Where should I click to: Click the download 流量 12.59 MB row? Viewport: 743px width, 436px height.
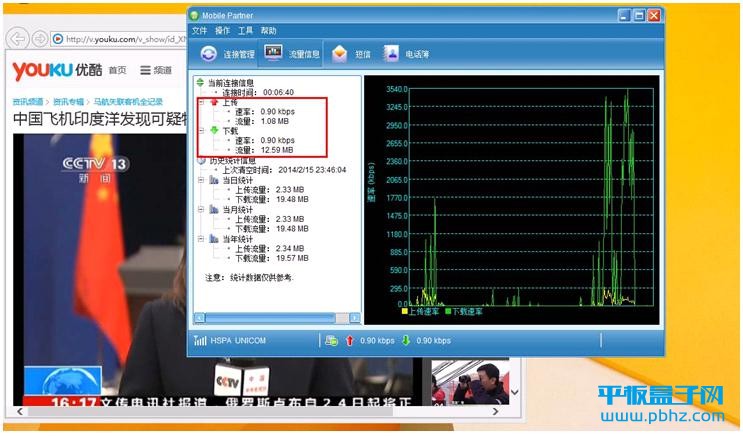pyautogui.click(x=264, y=150)
